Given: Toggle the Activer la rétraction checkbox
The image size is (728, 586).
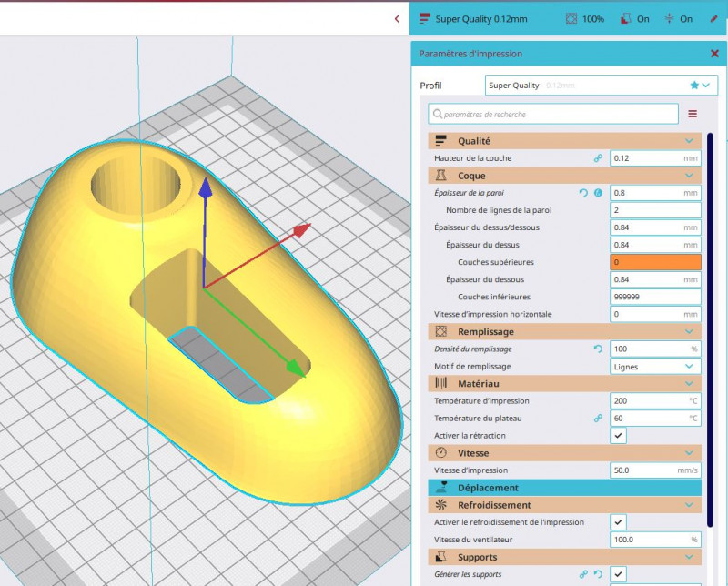Looking at the screenshot, I should pos(619,436).
